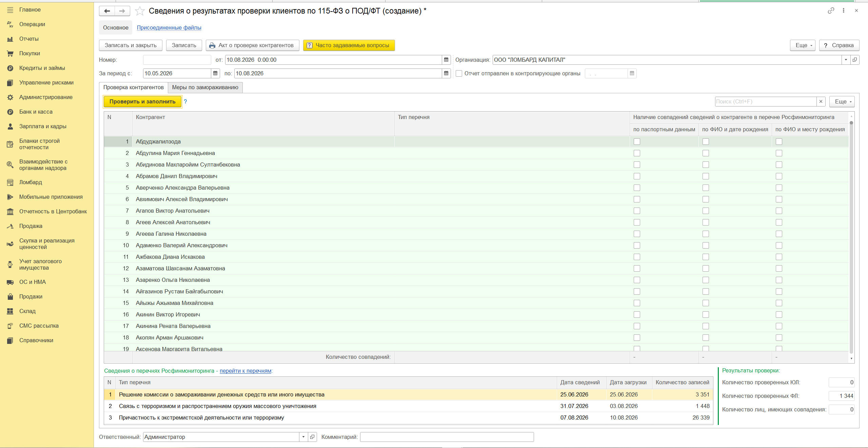This screenshot has height=448, width=868.
Task: Open Управление рисками icon
Action: pos(10,83)
